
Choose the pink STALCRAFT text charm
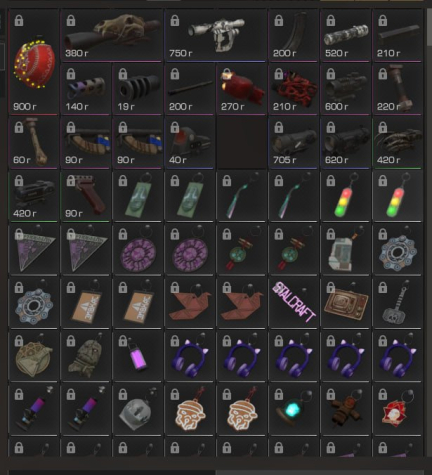pos(293,303)
